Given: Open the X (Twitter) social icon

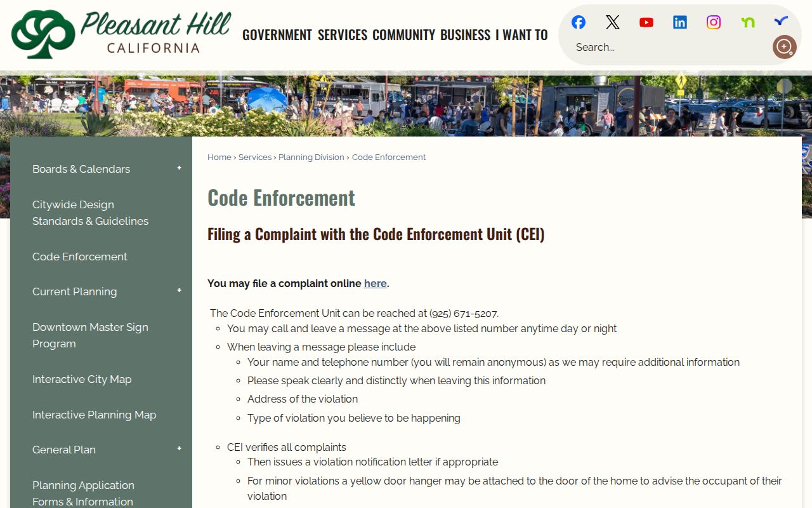Looking at the screenshot, I should [x=612, y=22].
